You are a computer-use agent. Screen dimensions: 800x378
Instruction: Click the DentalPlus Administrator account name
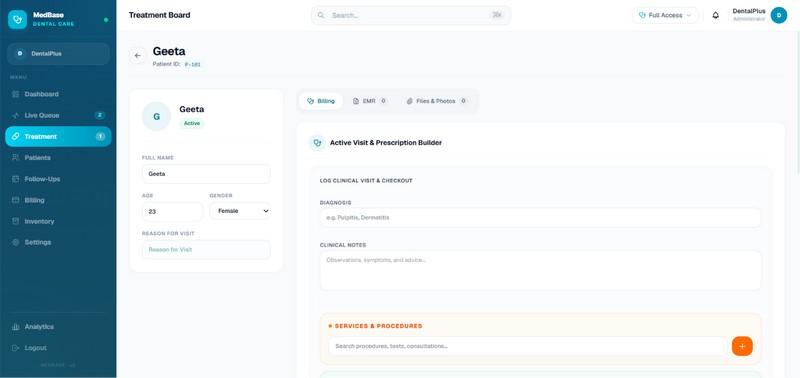(749, 15)
